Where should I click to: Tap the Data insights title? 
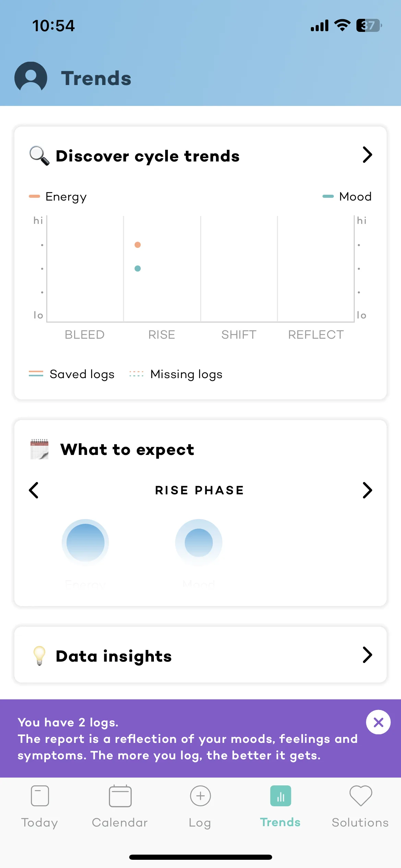[114, 656]
